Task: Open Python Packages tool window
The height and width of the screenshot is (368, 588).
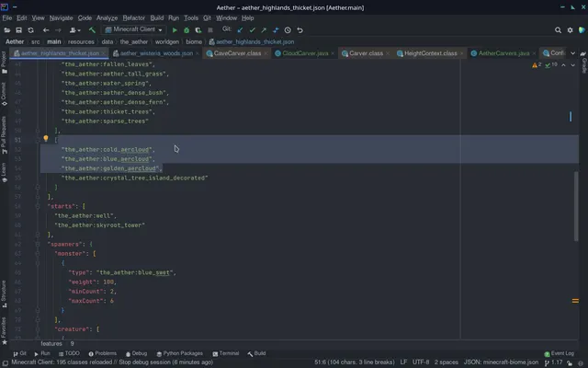Action: point(180,353)
